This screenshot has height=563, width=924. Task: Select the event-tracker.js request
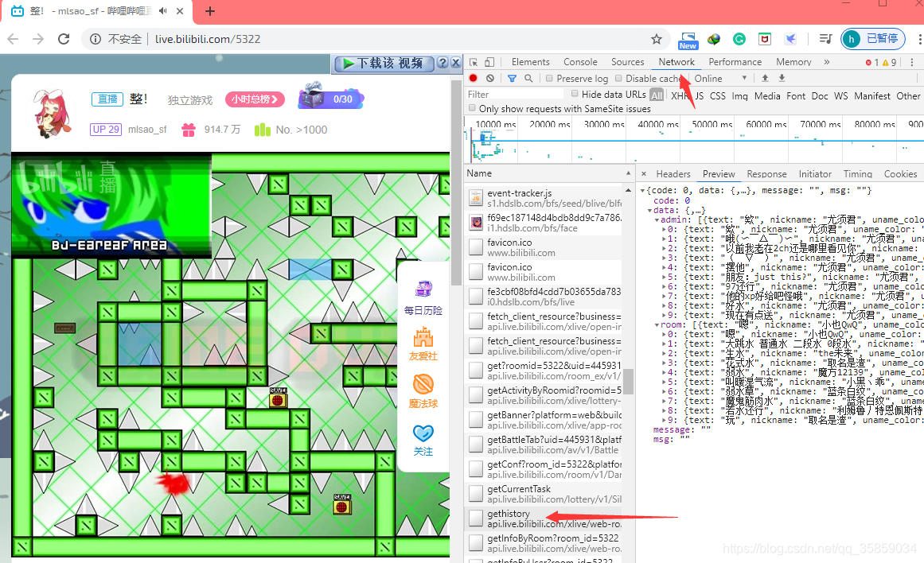coord(543,199)
